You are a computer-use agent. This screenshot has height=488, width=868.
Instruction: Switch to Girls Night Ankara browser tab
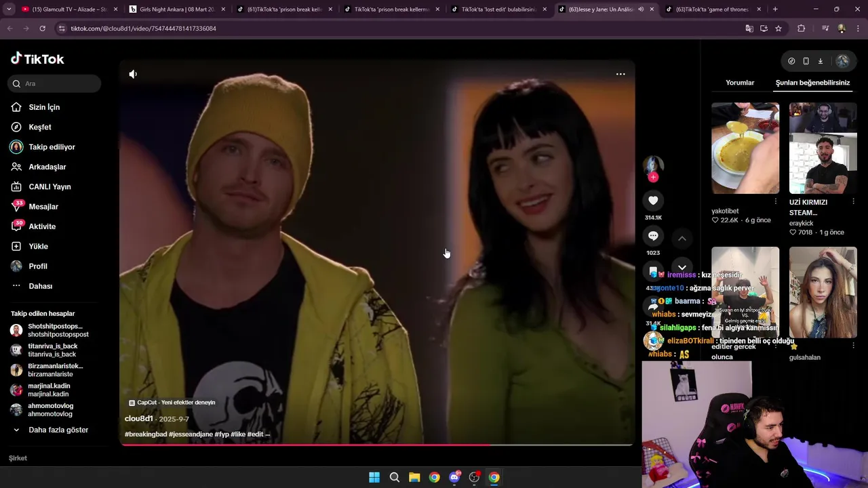tap(176, 9)
